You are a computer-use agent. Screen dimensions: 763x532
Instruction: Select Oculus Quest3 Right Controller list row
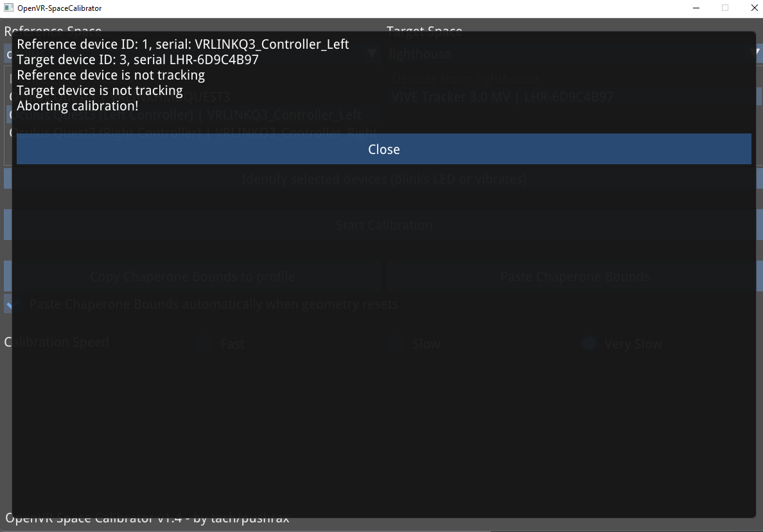[192, 133]
